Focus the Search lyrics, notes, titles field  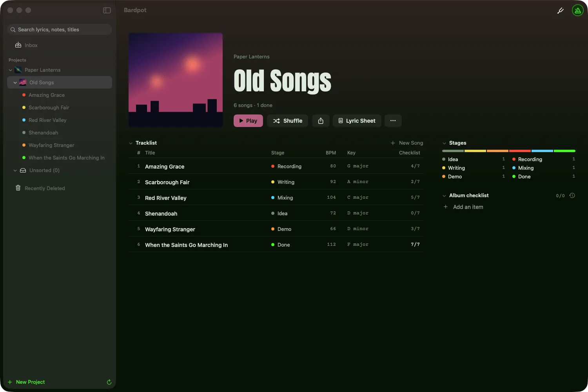[x=60, y=30]
